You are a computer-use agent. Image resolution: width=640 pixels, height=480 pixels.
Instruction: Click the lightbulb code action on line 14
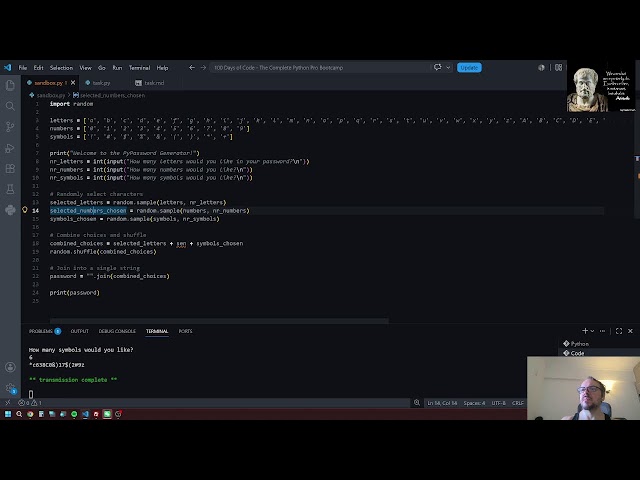click(25, 210)
